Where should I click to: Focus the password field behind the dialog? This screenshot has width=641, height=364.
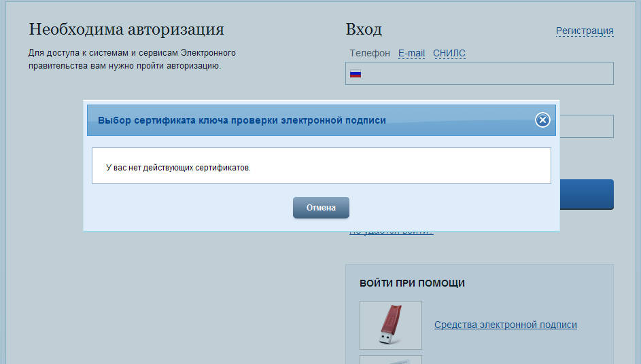pyautogui.click(x=587, y=126)
